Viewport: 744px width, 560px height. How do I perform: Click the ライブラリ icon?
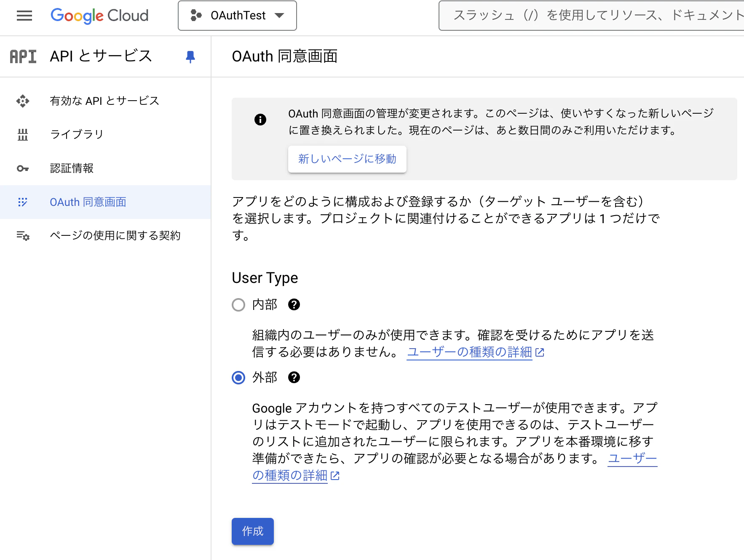point(23,135)
